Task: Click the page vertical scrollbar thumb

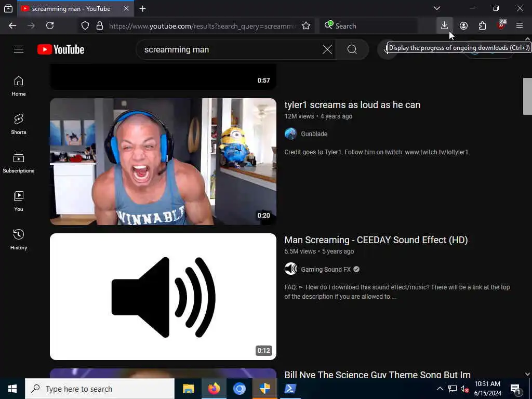Action: 527,96
